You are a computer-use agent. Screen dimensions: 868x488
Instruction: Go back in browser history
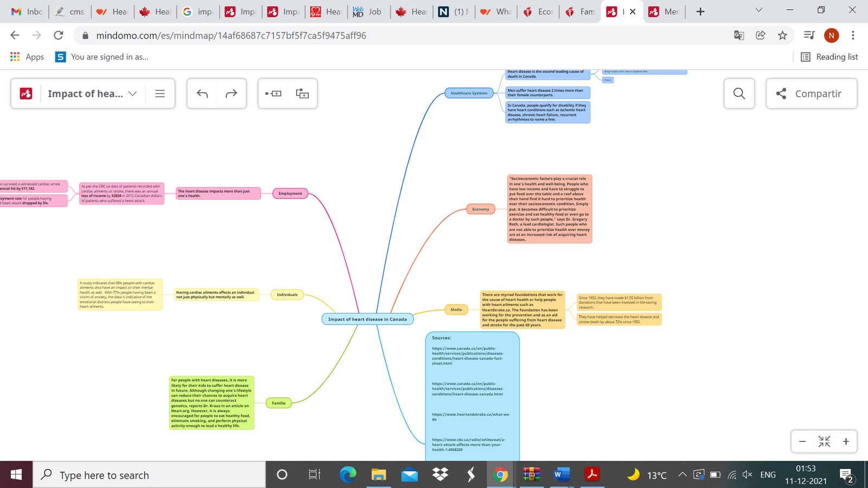(15, 35)
